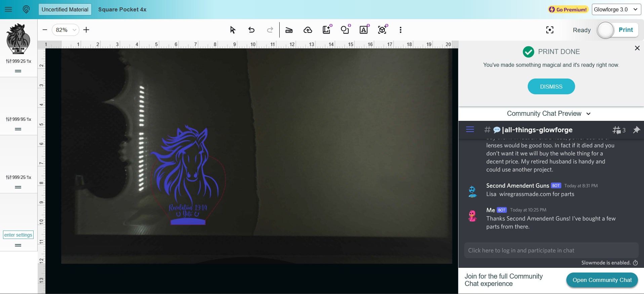The width and height of the screenshot is (644, 294).
Task: Click the chat login input field
Action: click(551, 250)
